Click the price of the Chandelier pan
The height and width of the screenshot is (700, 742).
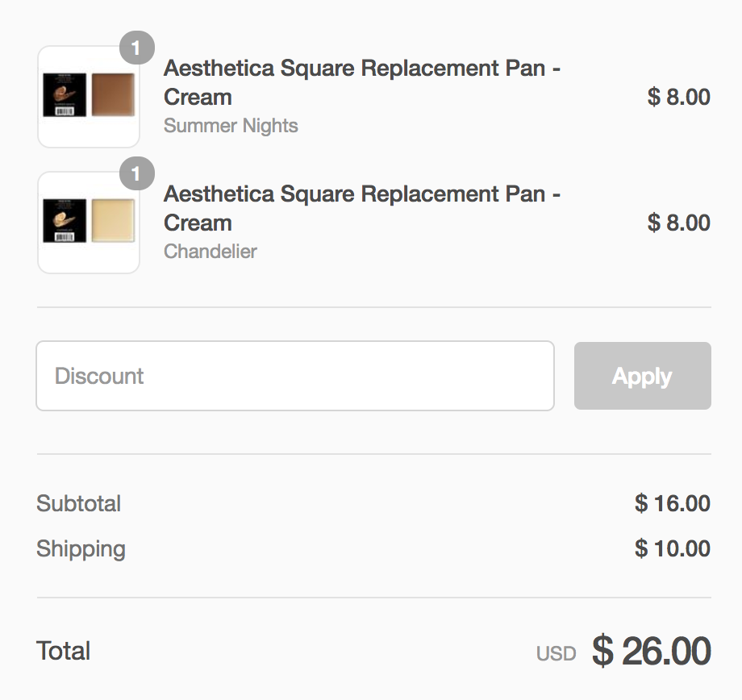[678, 223]
